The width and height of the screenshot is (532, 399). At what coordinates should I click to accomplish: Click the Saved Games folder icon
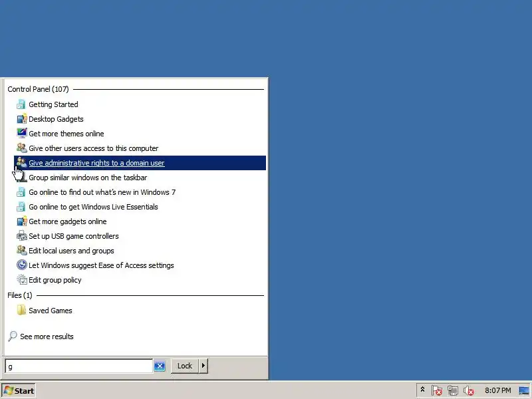[21, 310]
